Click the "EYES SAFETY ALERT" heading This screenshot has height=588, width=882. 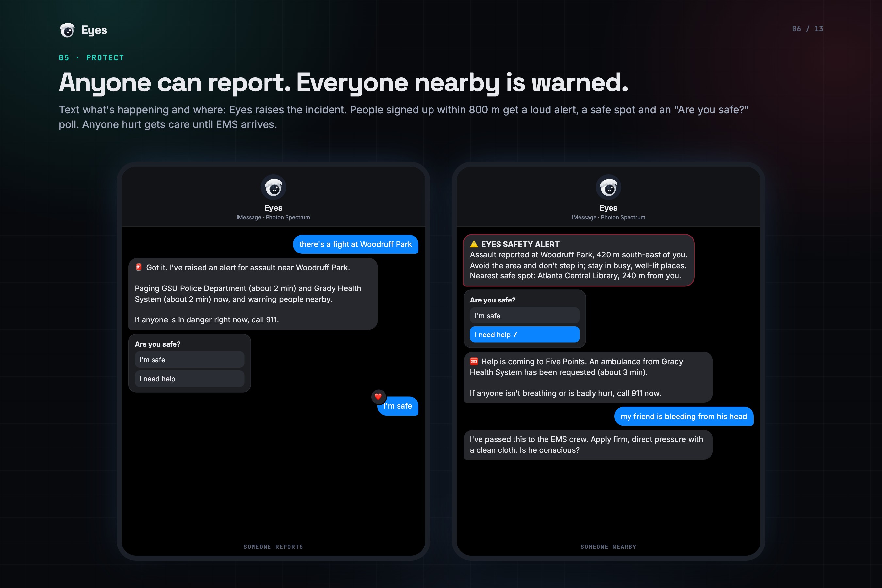coord(520,244)
